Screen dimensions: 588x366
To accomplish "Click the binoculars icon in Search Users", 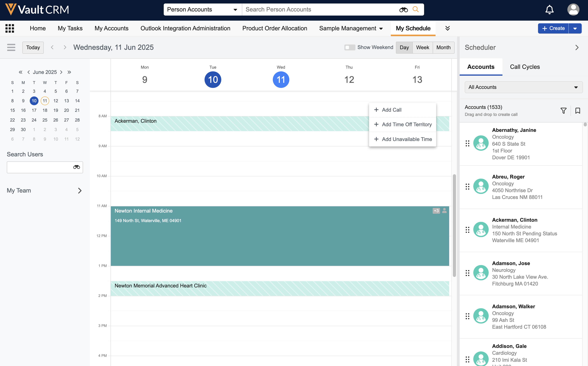I will tap(76, 167).
